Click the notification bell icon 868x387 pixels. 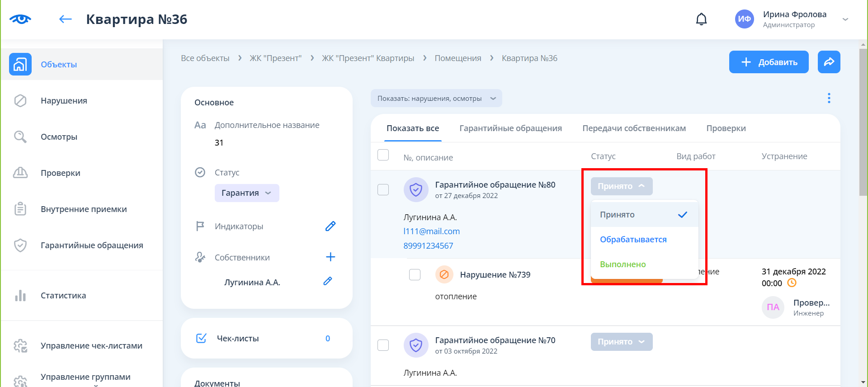point(701,19)
